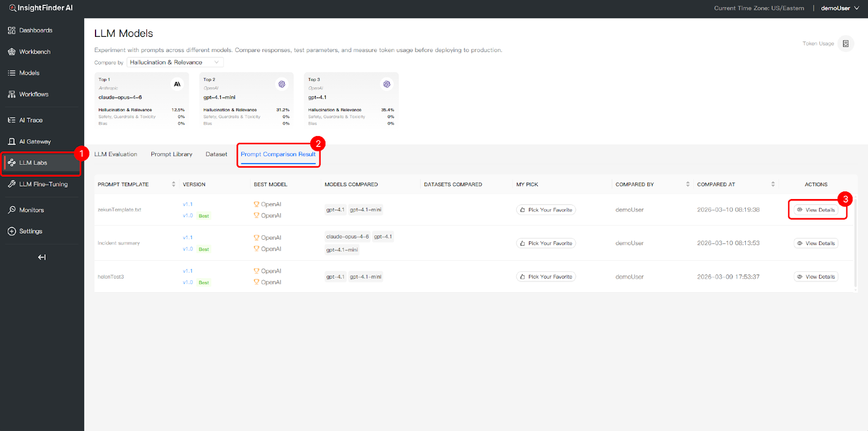View details for zekunTemplate.txt comparison
This screenshot has height=431, width=868.
coord(816,210)
